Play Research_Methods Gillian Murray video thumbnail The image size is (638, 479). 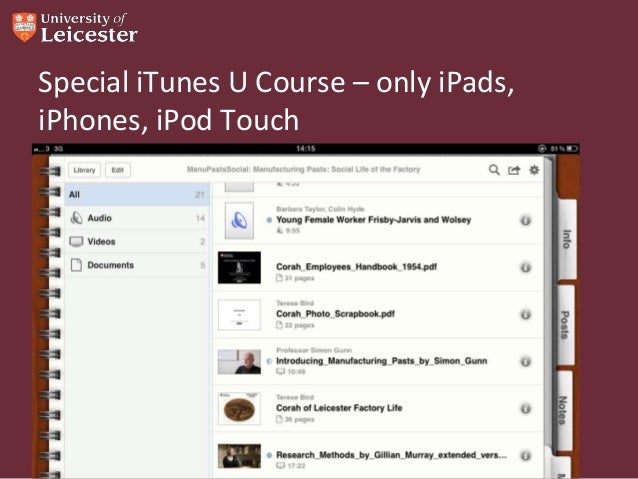(239, 456)
